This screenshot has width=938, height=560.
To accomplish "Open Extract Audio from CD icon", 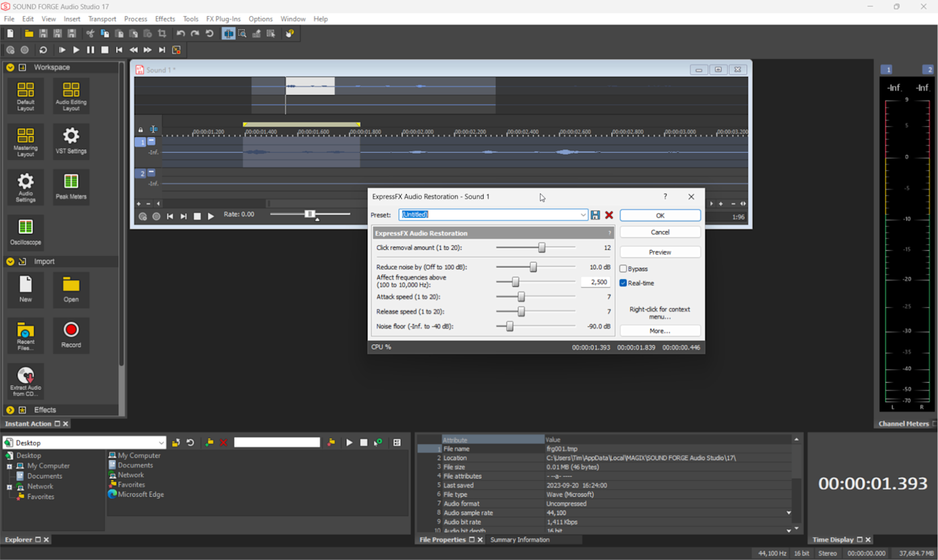I will coord(25,380).
